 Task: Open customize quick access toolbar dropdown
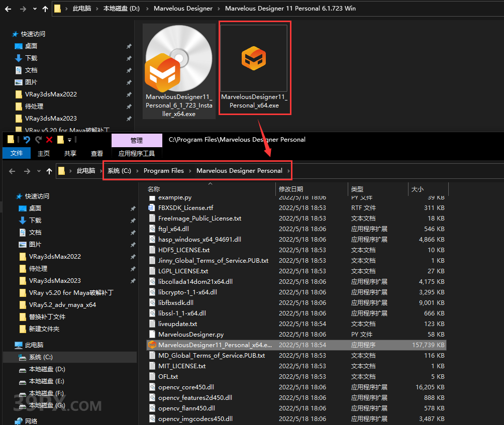69,140
